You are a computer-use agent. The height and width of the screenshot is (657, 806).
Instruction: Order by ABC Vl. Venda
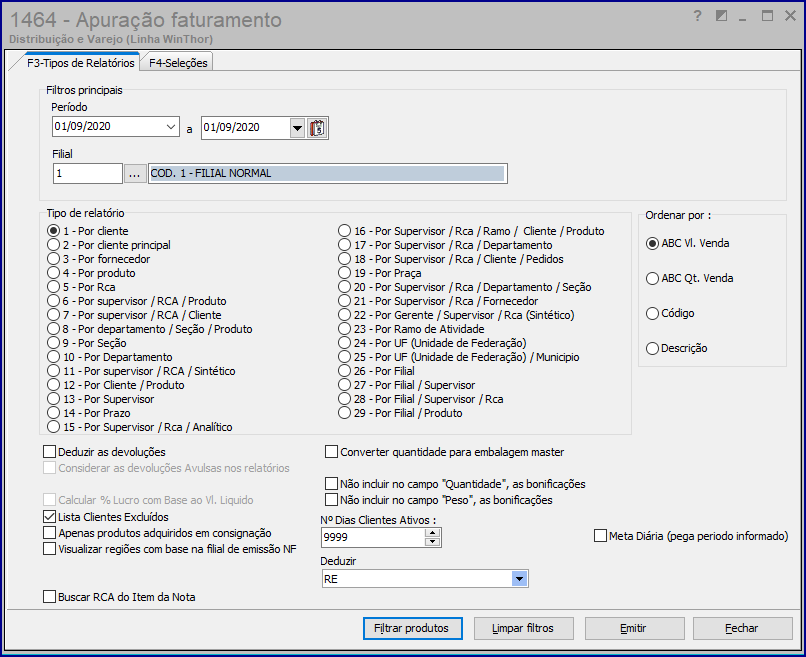687,243
